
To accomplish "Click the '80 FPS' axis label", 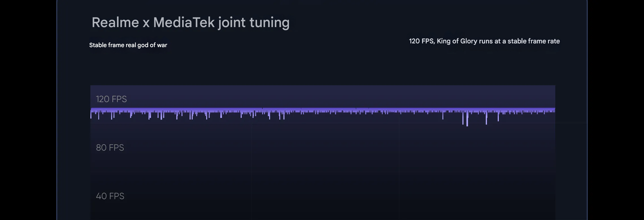I will click(110, 148).
